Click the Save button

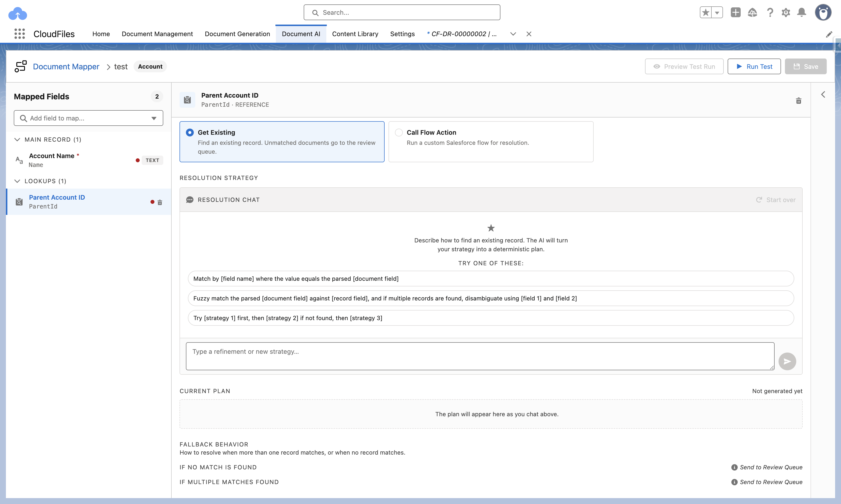(x=806, y=67)
